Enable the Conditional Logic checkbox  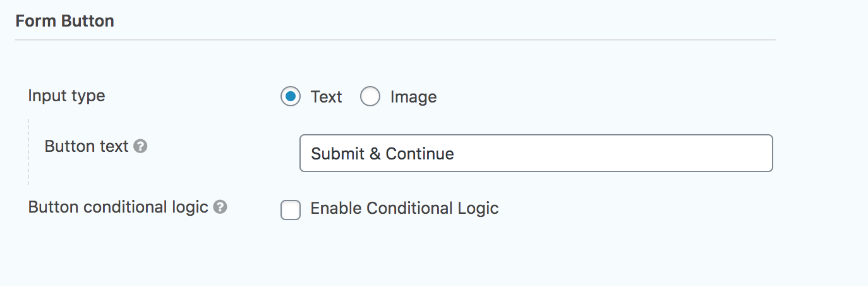[291, 209]
